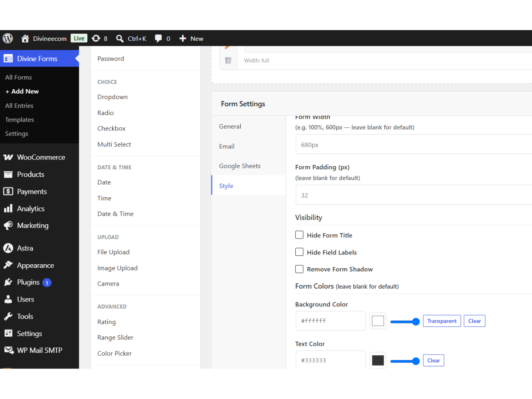Toggle Hide Field Labels checkbox
The height and width of the screenshot is (399, 532).
click(299, 252)
